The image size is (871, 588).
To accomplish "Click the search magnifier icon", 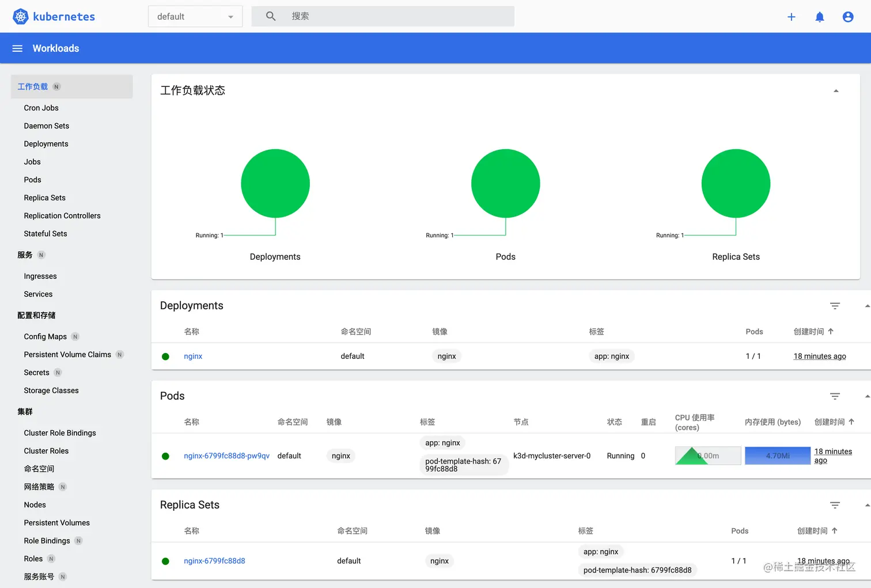I will pos(271,16).
